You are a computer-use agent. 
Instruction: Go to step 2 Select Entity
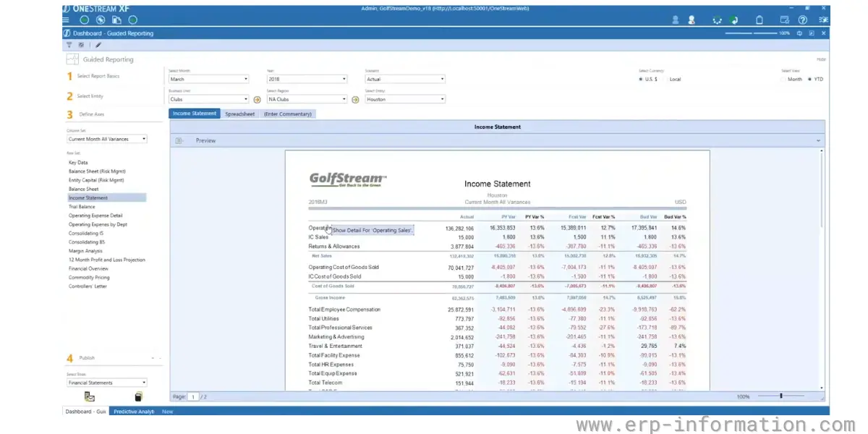pos(85,95)
